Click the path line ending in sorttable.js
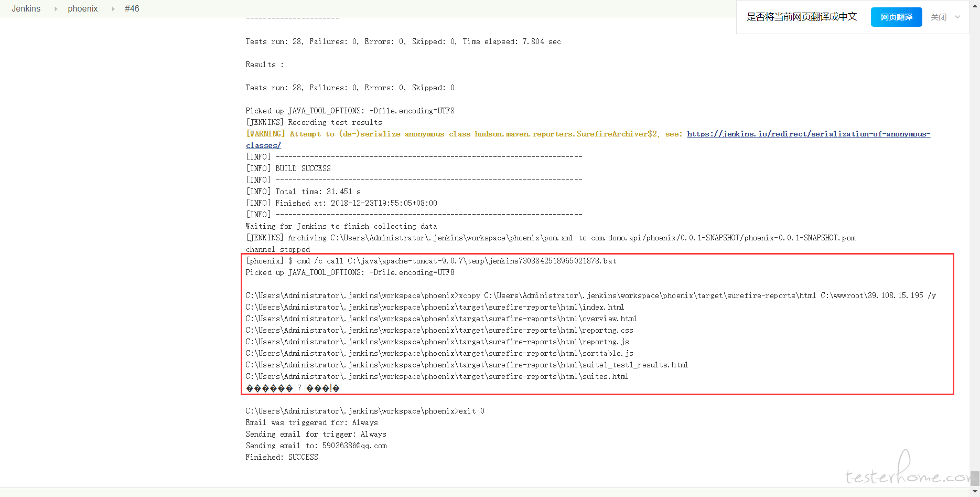This screenshot has width=980, height=497. (x=439, y=353)
